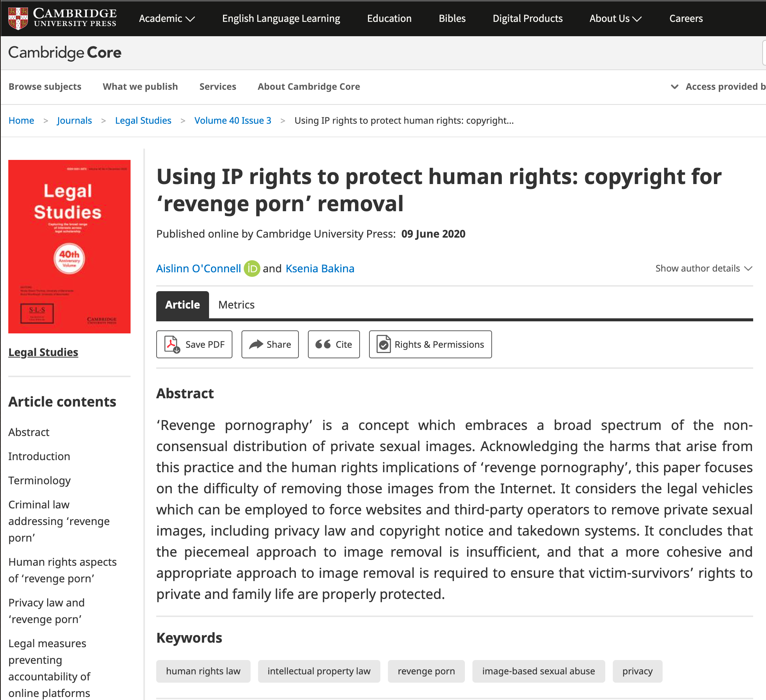Open About Cambridge Core menu
The height and width of the screenshot is (700, 766).
click(309, 87)
